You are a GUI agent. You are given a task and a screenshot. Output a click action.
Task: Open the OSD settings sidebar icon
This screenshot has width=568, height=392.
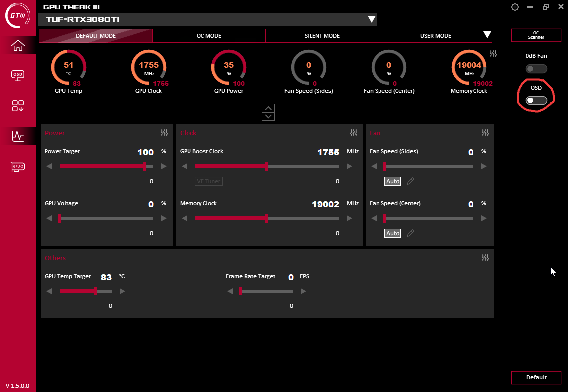[x=18, y=75]
